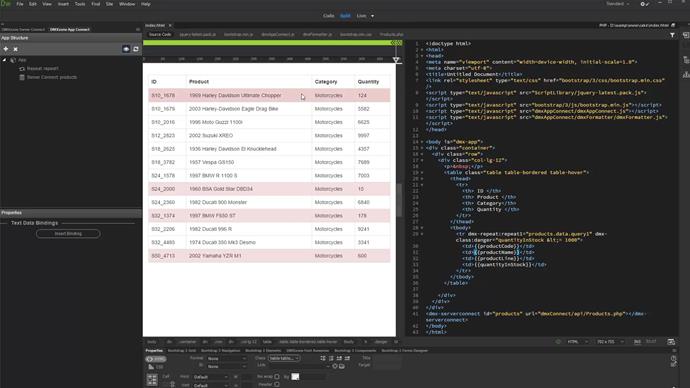The height and width of the screenshot is (388, 690).
Task: Click the ordered list icon in Properties
Action: (x=331, y=359)
